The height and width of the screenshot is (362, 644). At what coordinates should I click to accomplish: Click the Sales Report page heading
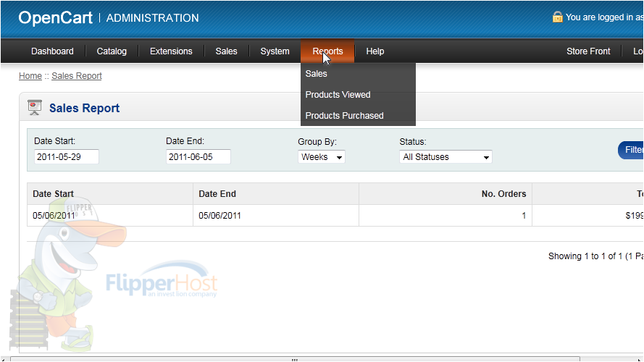click(x=84, y=108)
